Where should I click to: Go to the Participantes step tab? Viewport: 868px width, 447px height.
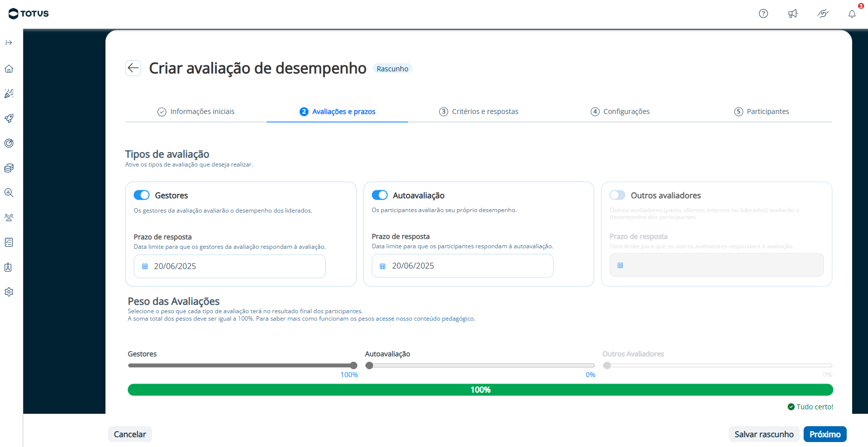(x=762, y=112)
